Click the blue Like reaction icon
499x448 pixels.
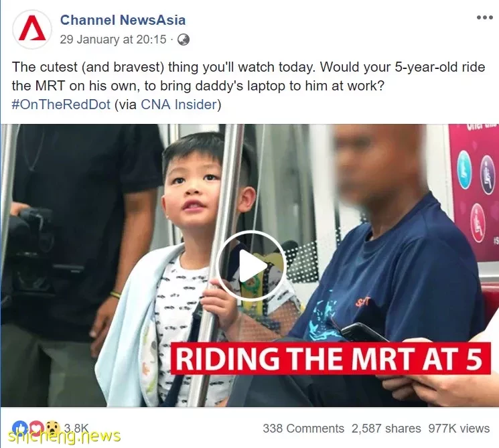(x=19, y=427)
